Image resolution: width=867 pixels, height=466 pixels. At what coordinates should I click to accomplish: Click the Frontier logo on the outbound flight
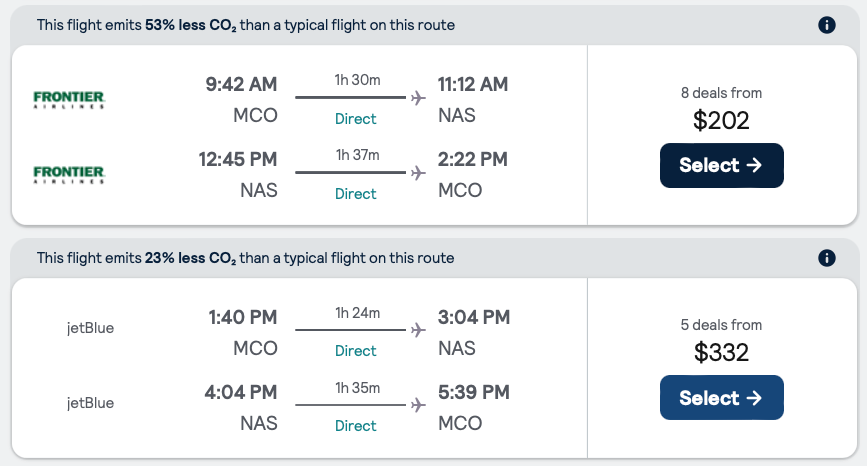click(68, 99)
